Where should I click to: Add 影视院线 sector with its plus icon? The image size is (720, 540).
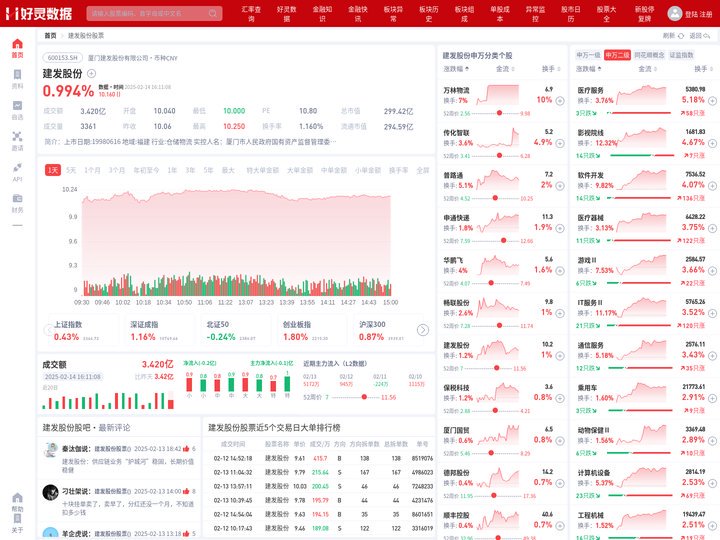[x=712, y=143]
